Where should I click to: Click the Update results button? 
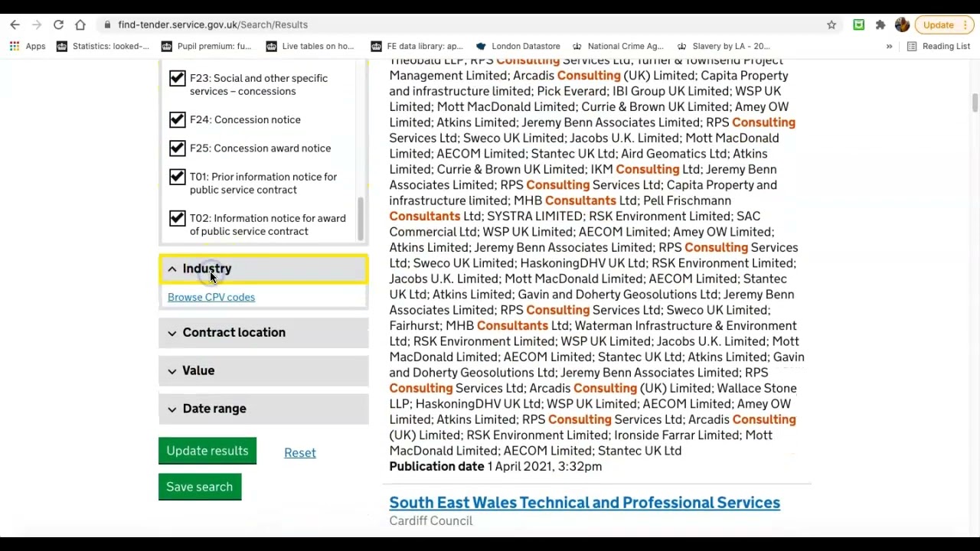click(207, 451)
